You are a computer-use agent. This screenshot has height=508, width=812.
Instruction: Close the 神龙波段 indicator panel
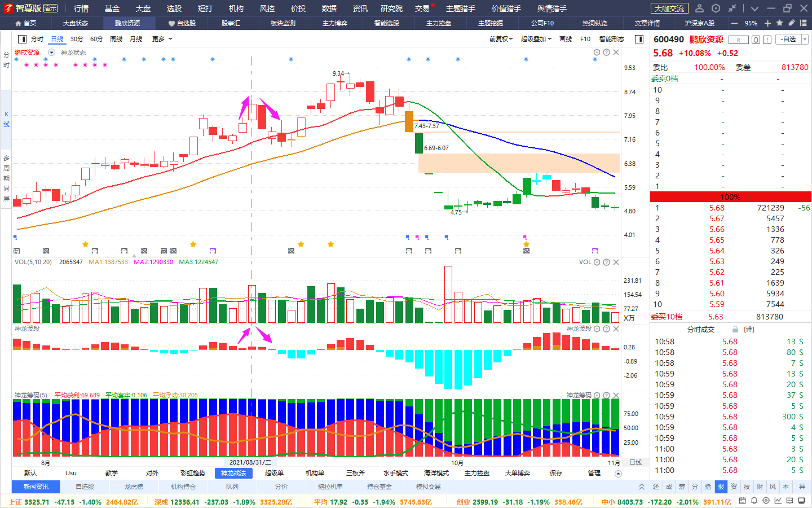coord(616,329)
